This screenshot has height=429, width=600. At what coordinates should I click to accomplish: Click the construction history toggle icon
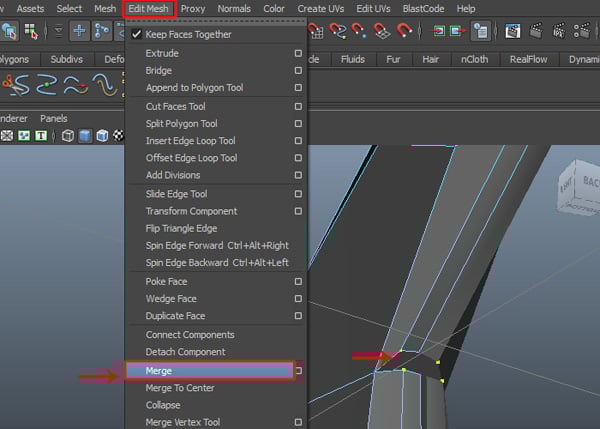[x=480, y=31]
